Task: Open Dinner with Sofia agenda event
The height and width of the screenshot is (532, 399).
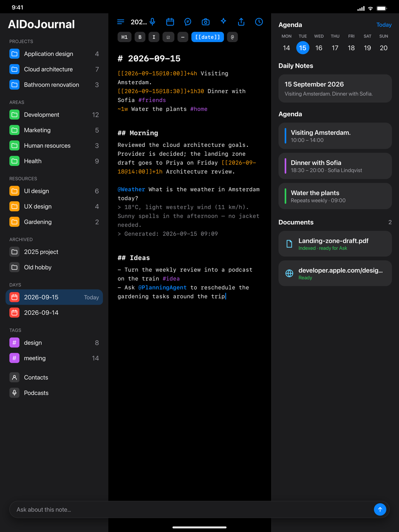Action: 335,166
